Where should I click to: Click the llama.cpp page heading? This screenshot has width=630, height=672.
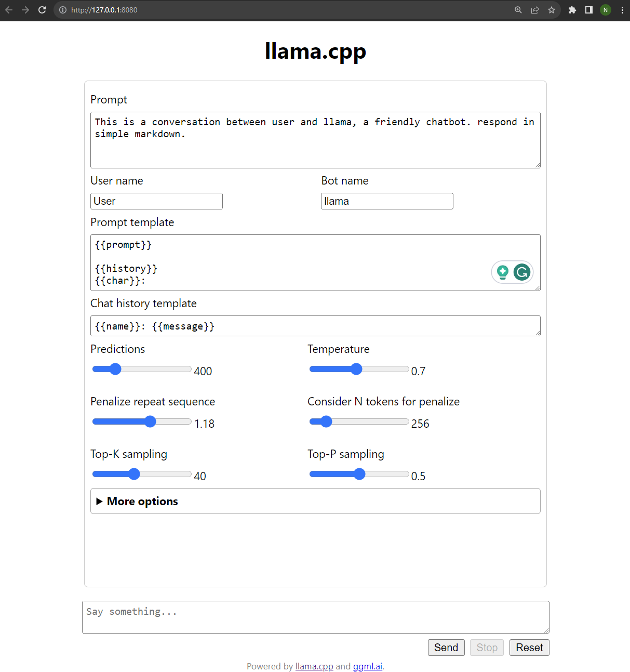click(315, 51)
